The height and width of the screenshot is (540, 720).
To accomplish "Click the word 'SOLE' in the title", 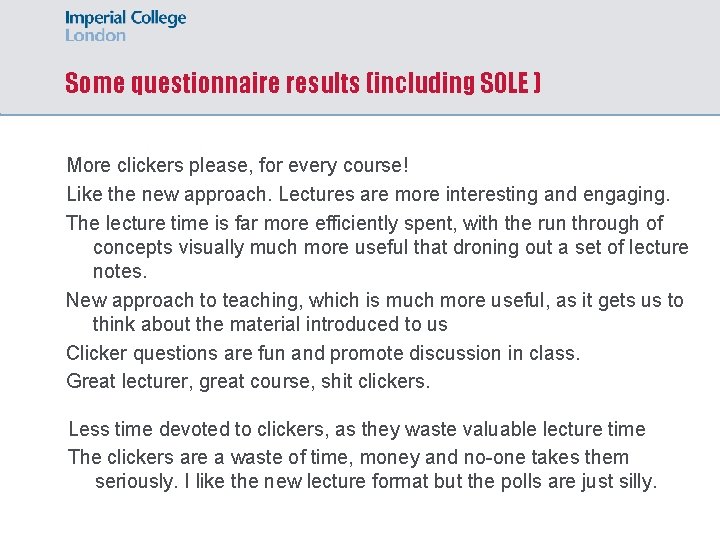I will [505, 83].
